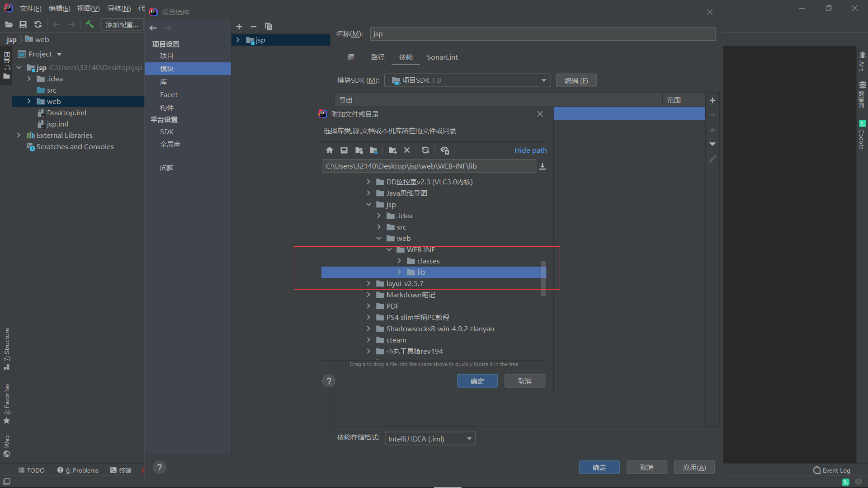Click the 取消 cancel button
The width and height of the screenshot is (868, 488).
524,381
